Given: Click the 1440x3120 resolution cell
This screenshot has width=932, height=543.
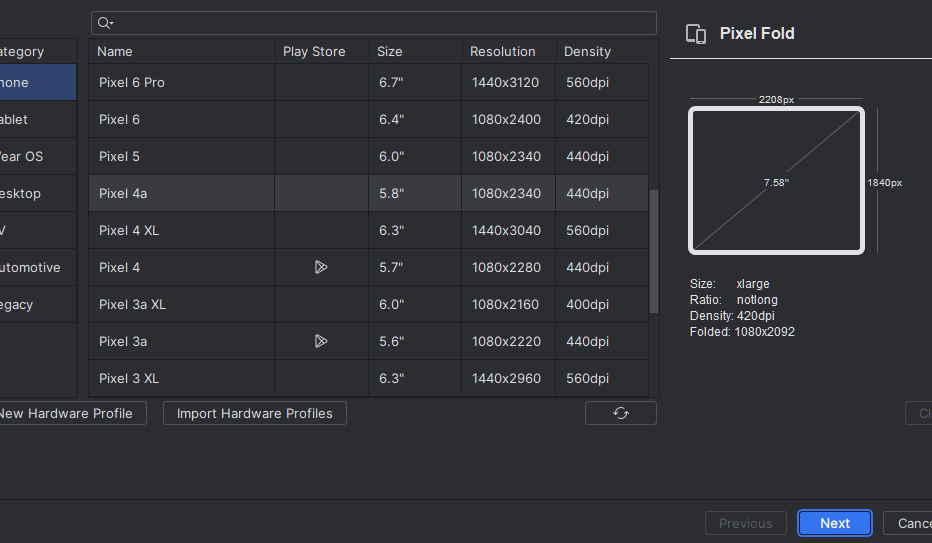Looking at the screenshot, I should tap(506, 83).
